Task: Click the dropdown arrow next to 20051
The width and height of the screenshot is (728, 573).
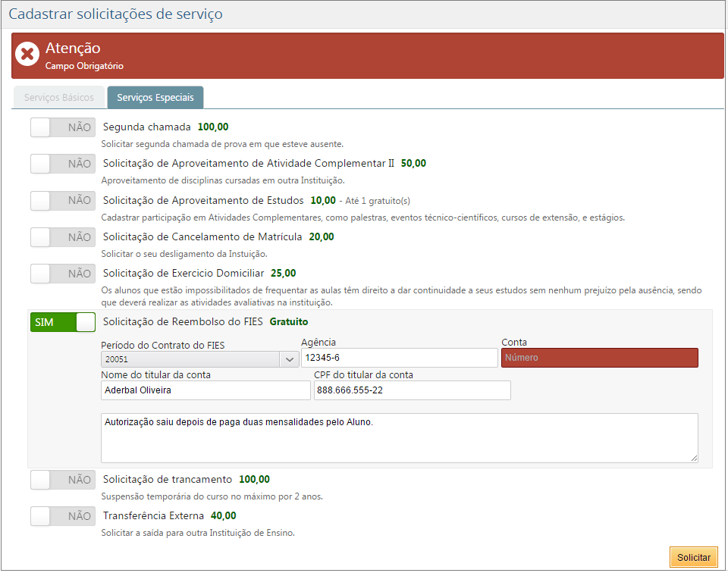Action: coord(289,360)
